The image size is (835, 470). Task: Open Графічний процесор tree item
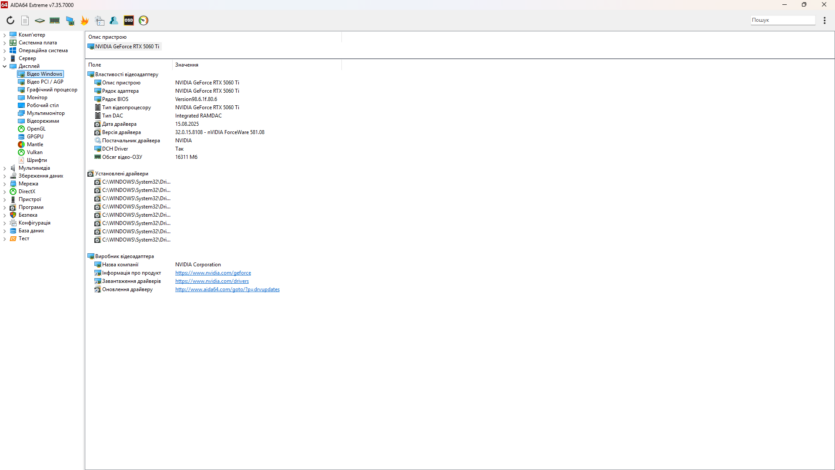click(52, 90)
